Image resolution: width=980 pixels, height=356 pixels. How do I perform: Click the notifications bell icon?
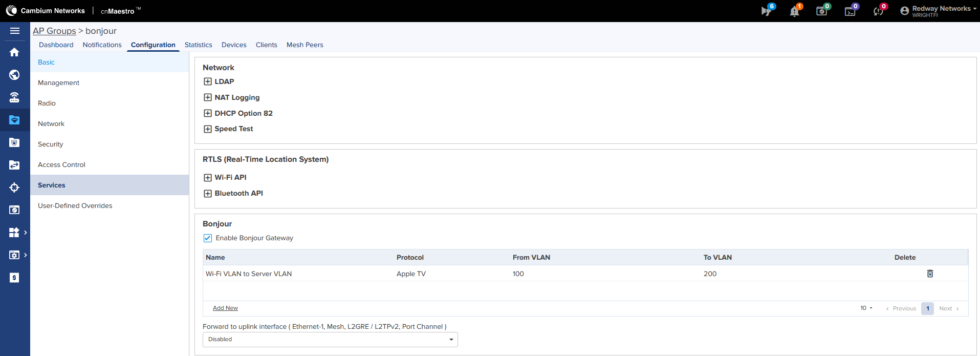click(794, 11)
